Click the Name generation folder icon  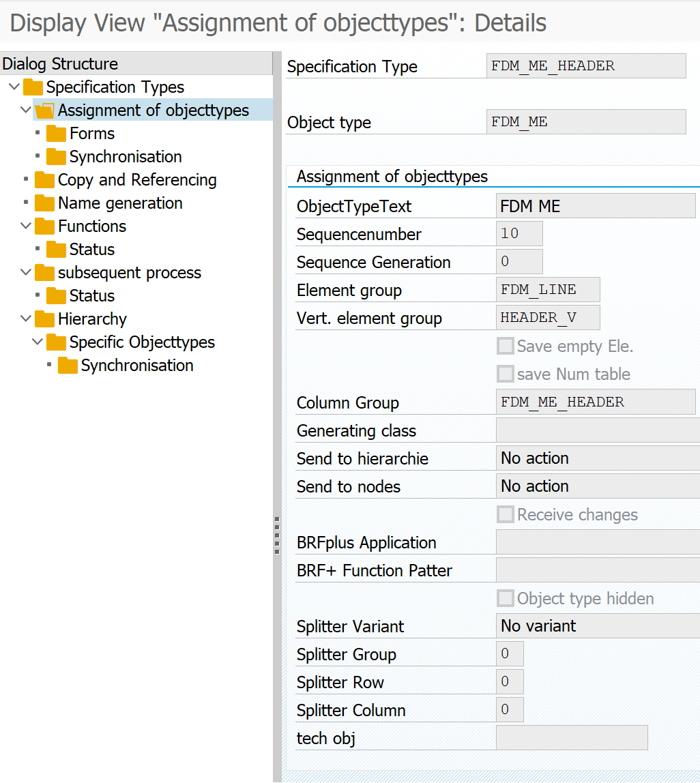point(44,203)
